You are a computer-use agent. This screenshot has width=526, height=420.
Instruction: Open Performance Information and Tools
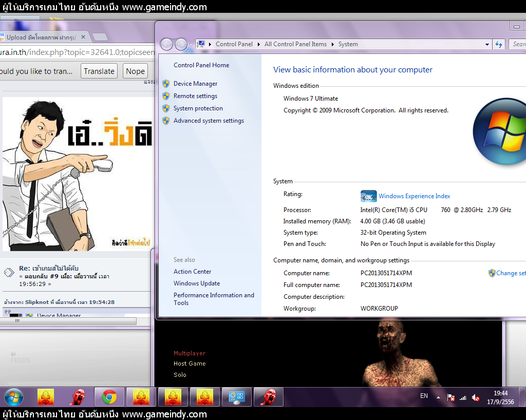(x=214, y=299)
